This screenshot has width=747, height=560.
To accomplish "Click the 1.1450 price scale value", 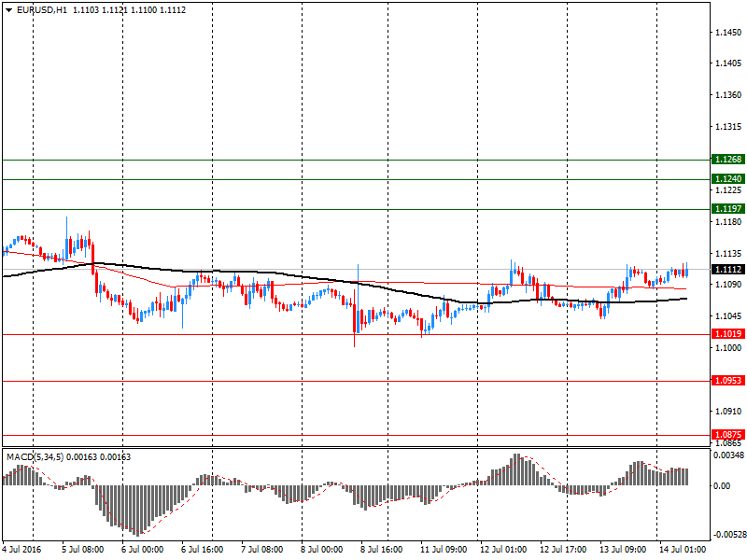I will pyautogui.click(x=728, y=33).
